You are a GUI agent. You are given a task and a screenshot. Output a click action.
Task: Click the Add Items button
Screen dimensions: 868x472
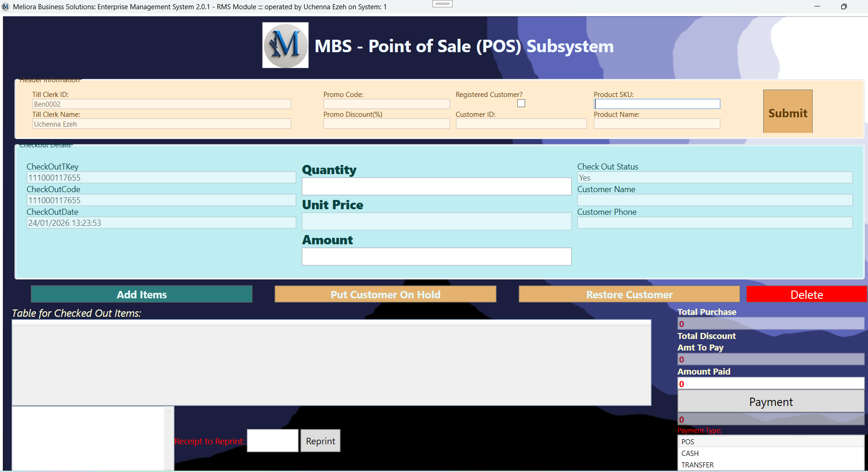141,294
